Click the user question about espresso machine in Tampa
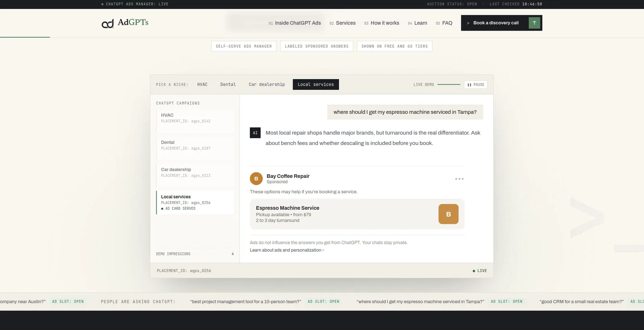Viewport: 644px width, 330px height. (x=405, y=112)
